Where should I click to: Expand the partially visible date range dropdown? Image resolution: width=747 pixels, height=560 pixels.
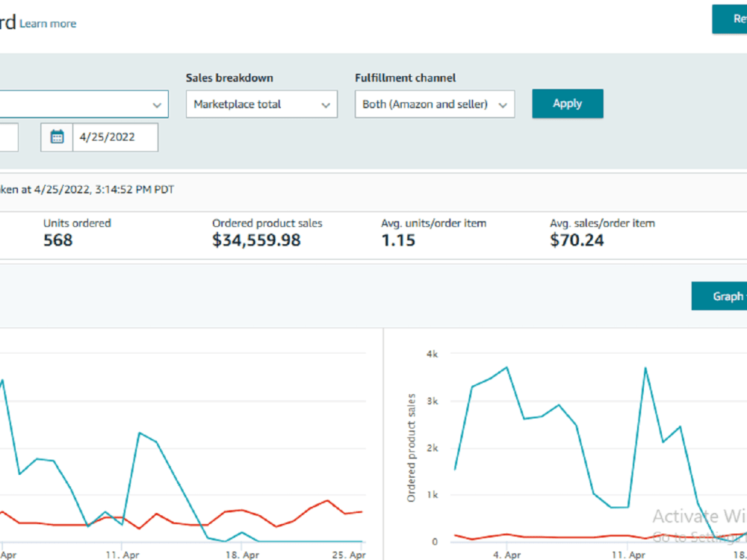point(84,105)
